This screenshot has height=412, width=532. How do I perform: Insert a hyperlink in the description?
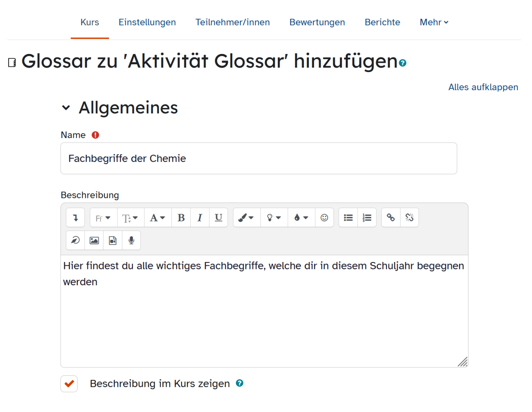391,217
